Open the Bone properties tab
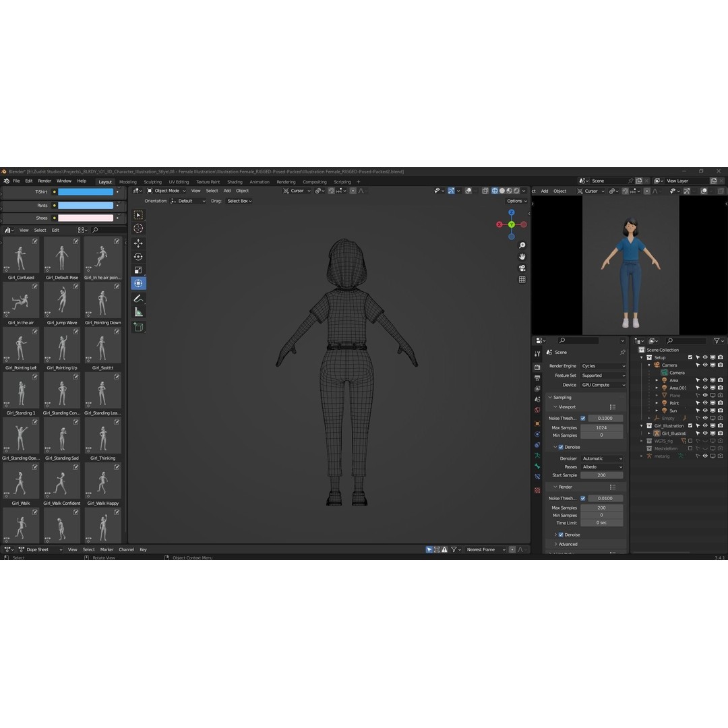 (537, 466)
